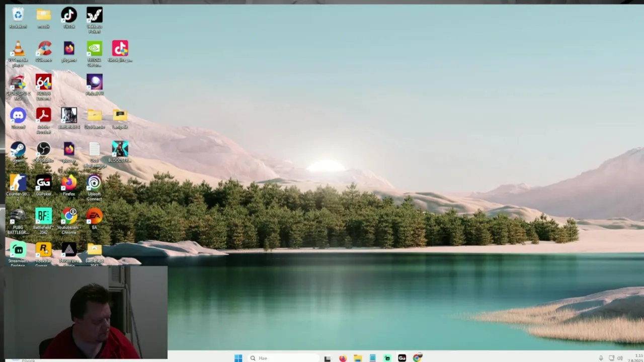This screenshot has width=644, height=362.
Task: Open the Pinball FX game shortcut
Action: tap(95, 84)
